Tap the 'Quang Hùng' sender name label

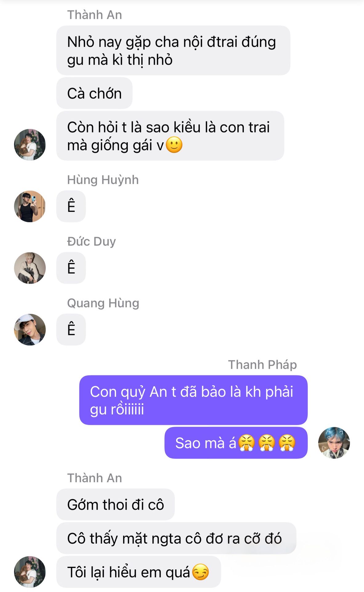[x=103, y=303]
